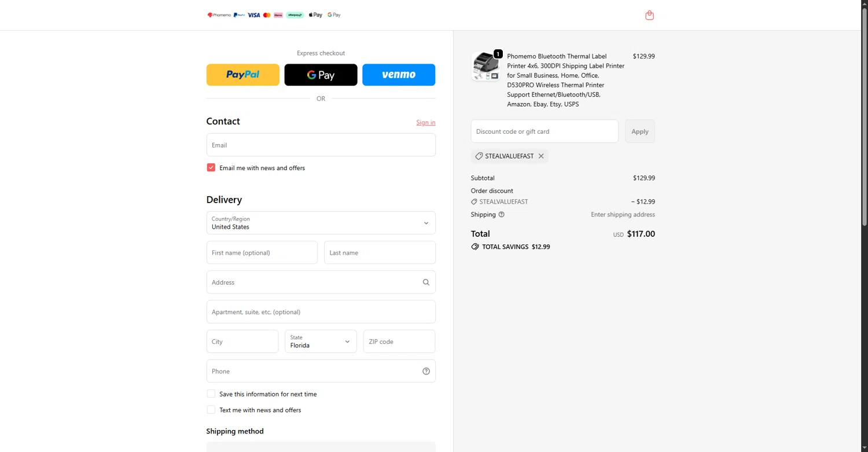868x452 pixels.
Task: Click the Phomemo Bluetooth Thermal Label Printer title
Action: 566,80
